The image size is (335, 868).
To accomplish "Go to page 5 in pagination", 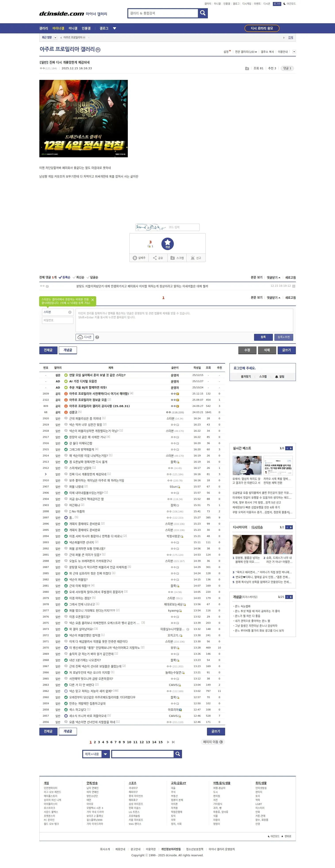I will pyautogui.click(x=107, y=742).
